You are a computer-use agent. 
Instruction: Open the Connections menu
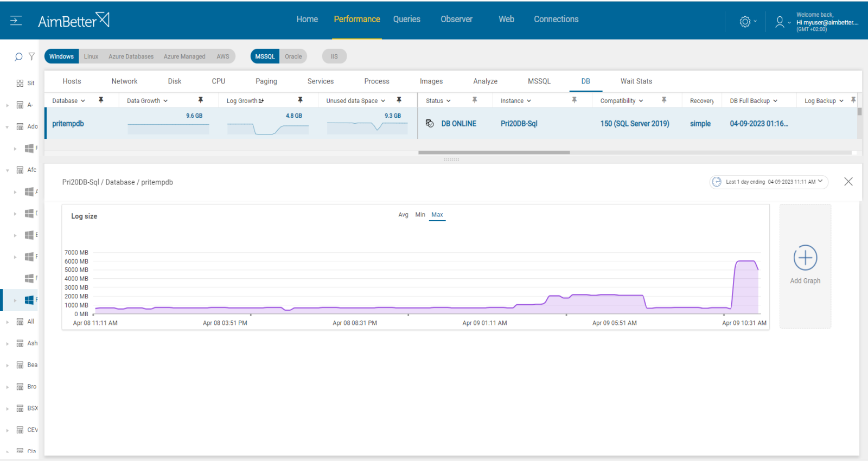(x=556, y=19)
